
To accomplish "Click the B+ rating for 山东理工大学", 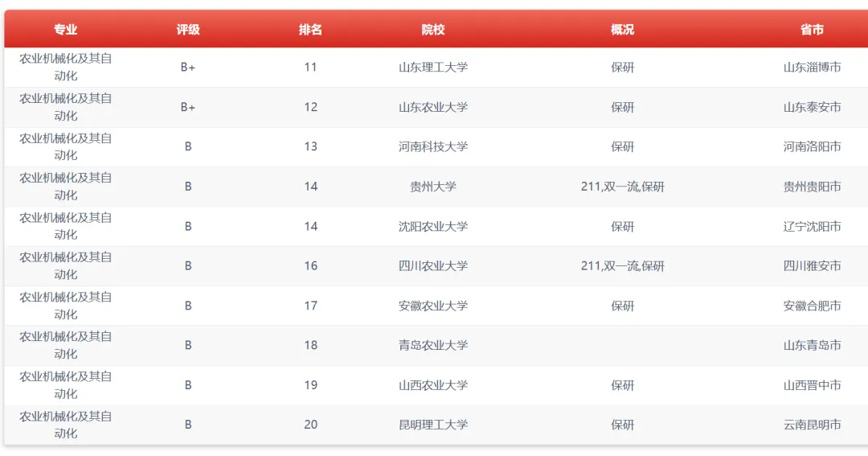I will tap(187, 67).
